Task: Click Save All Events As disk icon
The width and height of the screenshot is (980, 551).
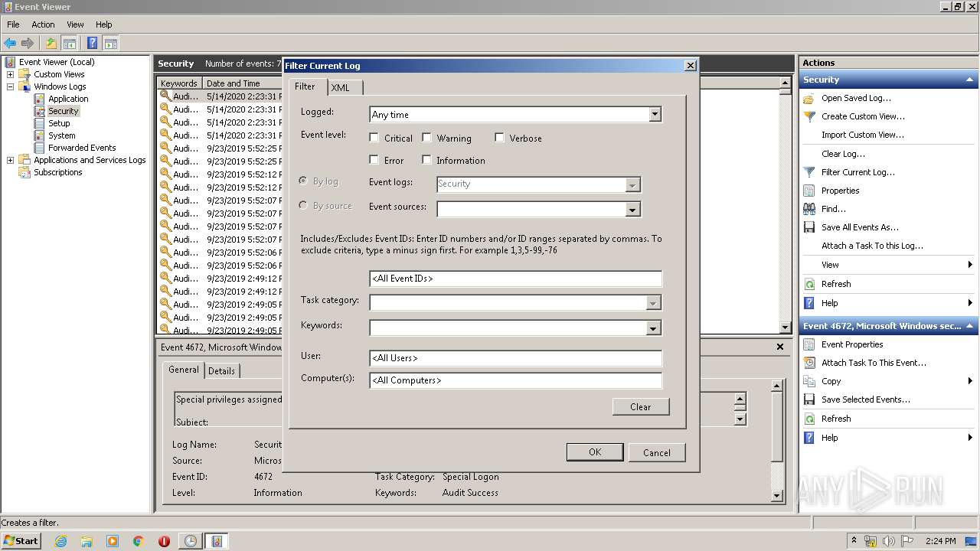Action: coord(809,227)
